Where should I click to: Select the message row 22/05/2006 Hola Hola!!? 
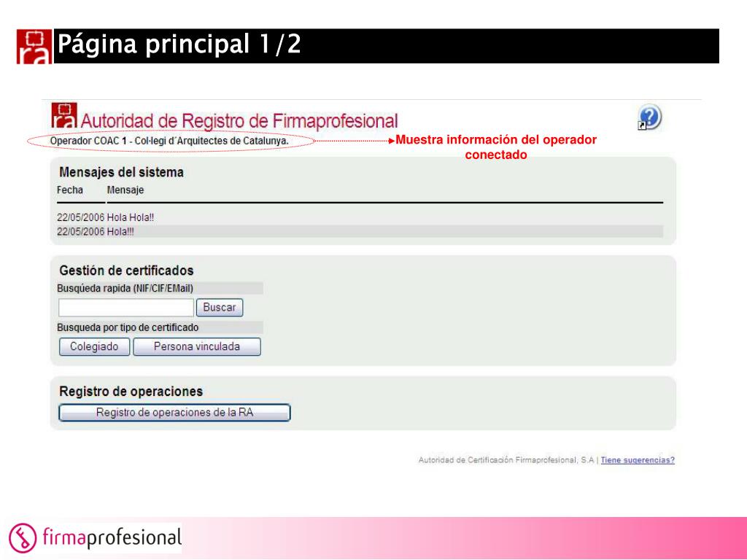[x=360, y=217]
